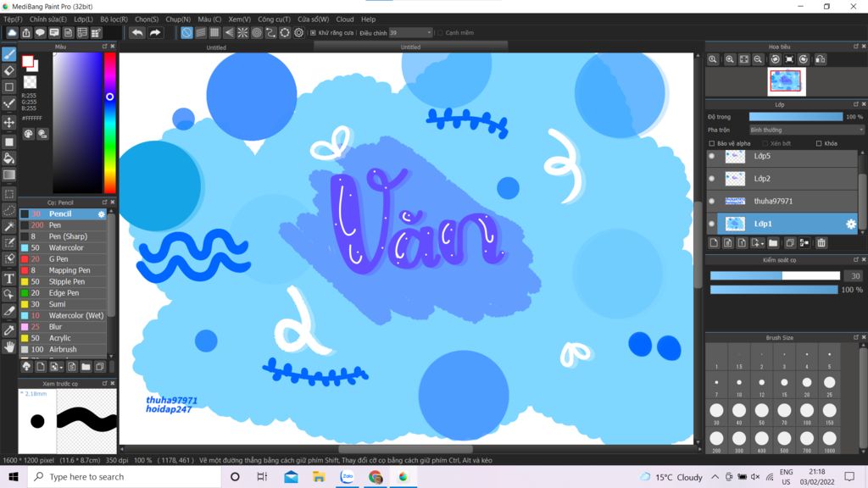The width and height of the screenshot is (868, 488).
Task: Switch to the second Untitled tab
Action: tap(410, 47)
